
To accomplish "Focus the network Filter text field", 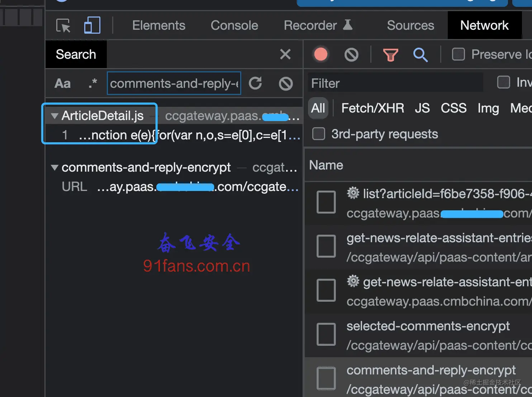I will 395,83.
